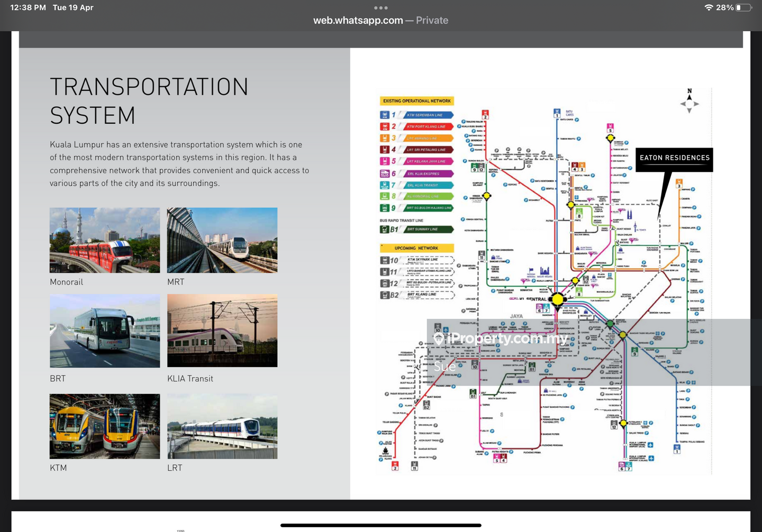This screenshot has width=762, height=532.
Task: Select the orange LRT Ampang Line swatch
Action: point(429,138)
